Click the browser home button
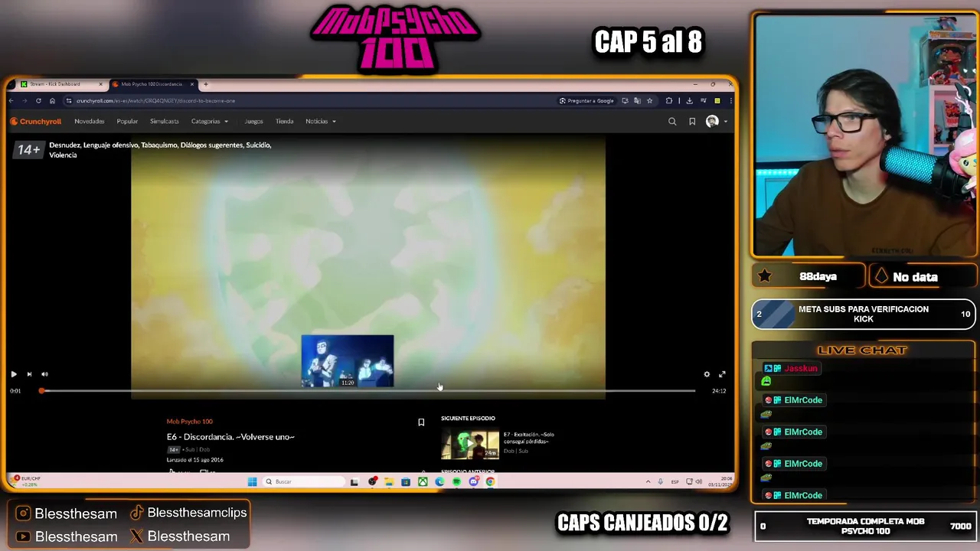The image size is (980, 551). click(52, 100)
